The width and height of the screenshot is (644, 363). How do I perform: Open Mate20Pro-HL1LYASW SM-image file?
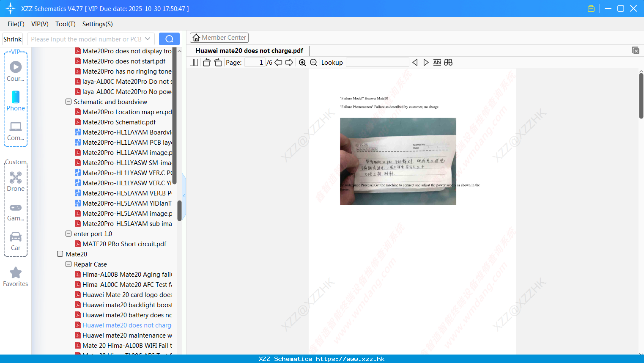(123, 162)
